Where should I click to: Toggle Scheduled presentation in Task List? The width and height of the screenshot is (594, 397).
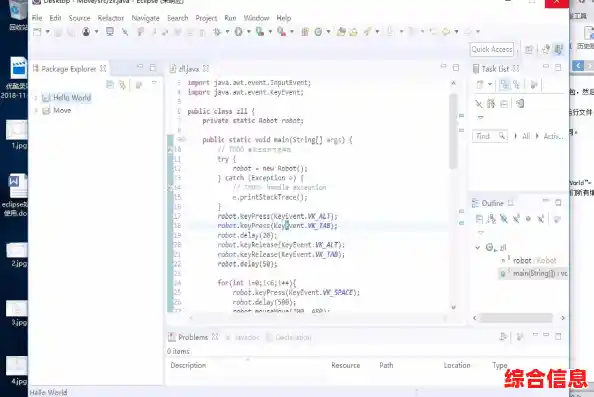click(517, 84)
